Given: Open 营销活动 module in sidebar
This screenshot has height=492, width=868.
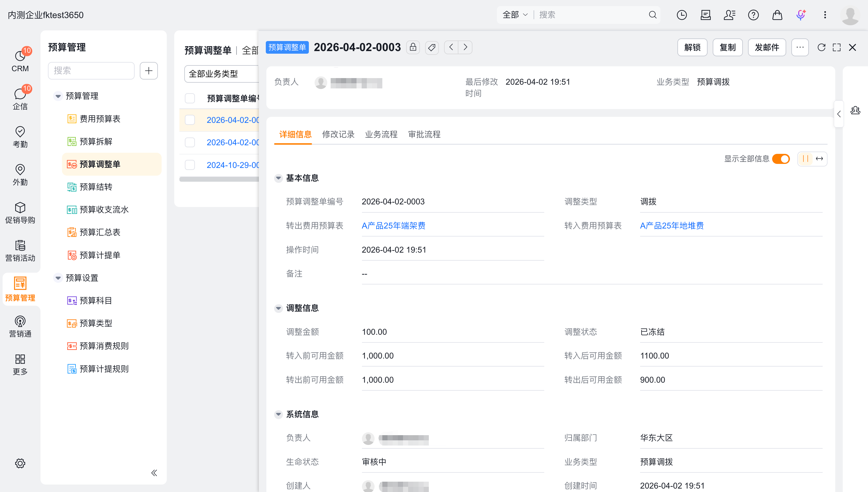Looking at the screenshot, I should (x=20, y=251).
